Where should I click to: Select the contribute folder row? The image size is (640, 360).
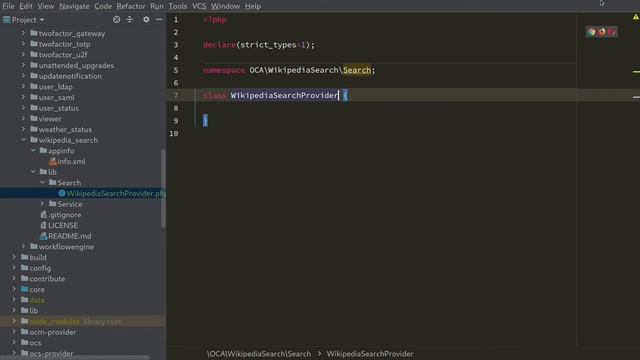(x=83, y=278)
